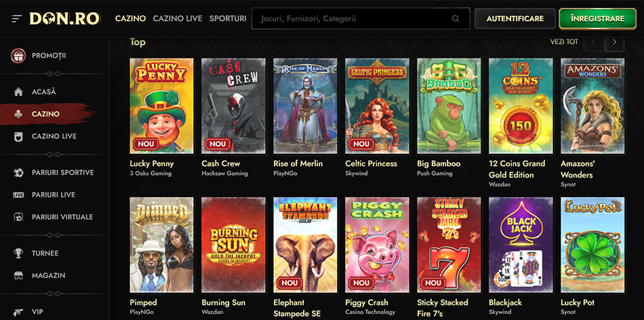Click the Cazino Live sidebar icon
Image resolution: width=644 pixels, height=320 pixels.
[18, 136]
